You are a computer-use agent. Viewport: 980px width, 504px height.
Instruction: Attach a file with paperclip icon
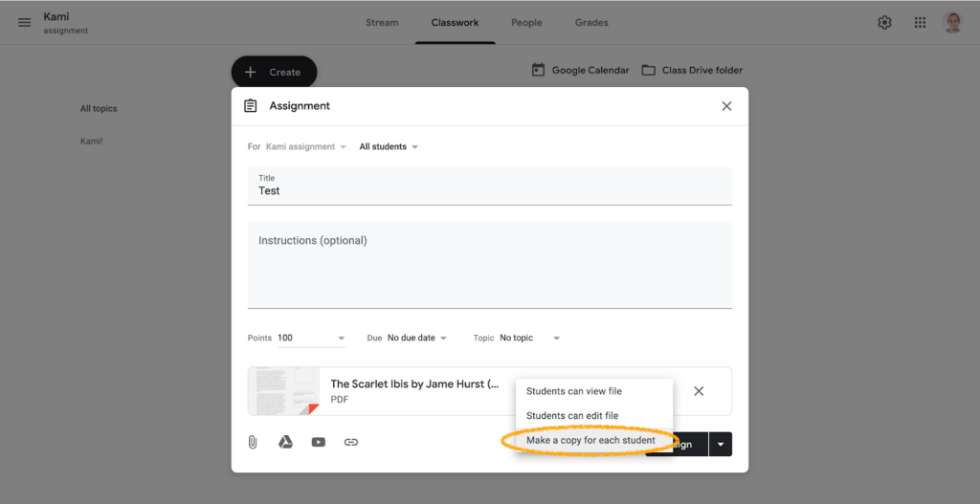tap(253, 442)
